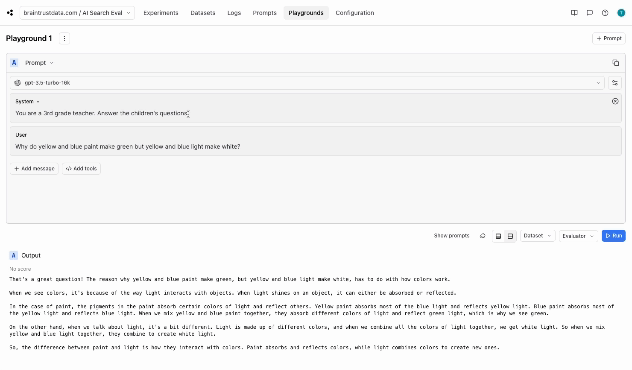This screenshot has height=370, width=632.
Task: Remove the System message
Action: tap(615, 101)
